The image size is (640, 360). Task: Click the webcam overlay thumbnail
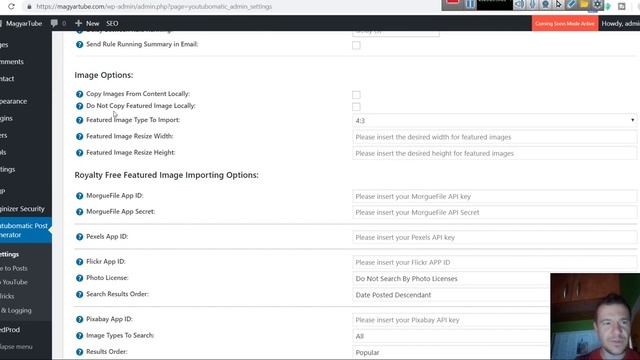coord(595,316)
